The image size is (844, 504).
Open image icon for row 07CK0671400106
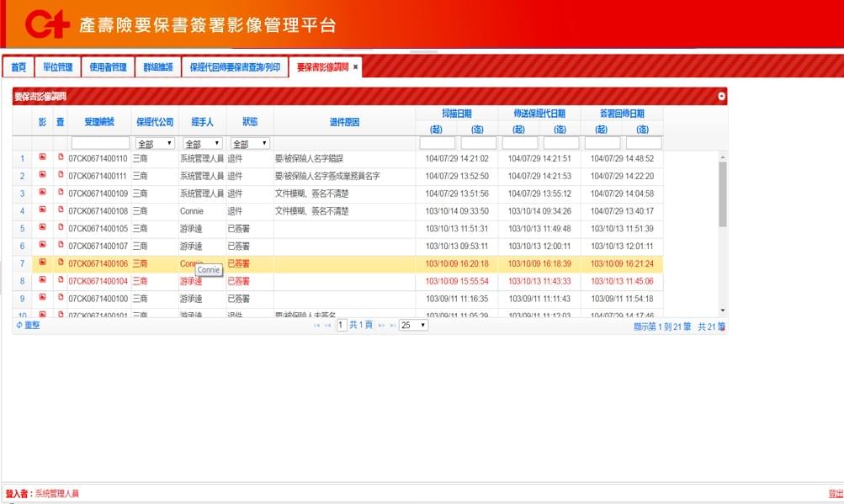click(x=43, y=262)
